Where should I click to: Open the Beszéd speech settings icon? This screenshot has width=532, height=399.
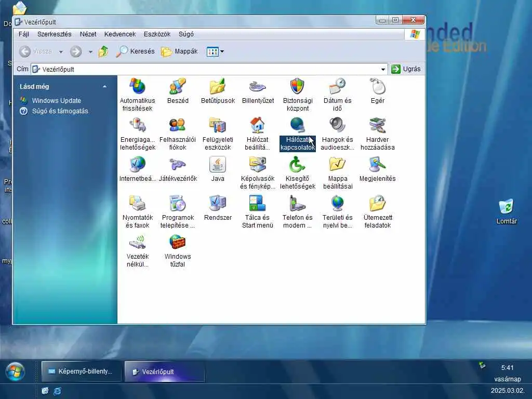(x=178, y=91)
